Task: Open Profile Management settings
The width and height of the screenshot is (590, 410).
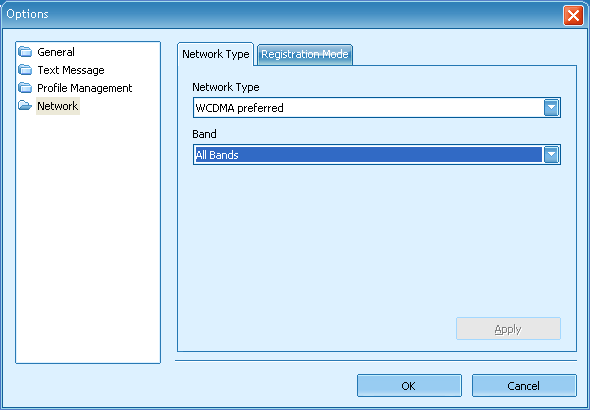Action: pos(85,88)
